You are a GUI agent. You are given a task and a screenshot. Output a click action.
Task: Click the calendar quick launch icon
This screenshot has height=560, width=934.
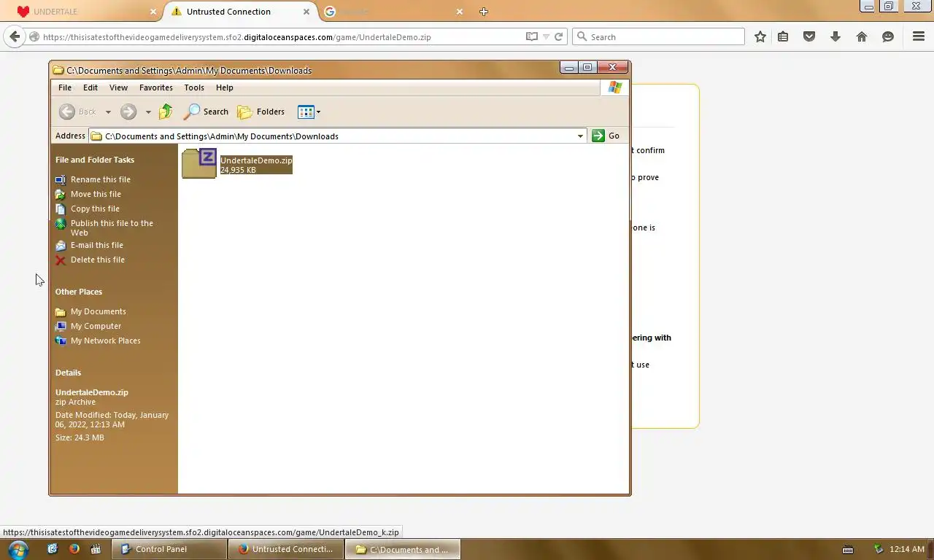(95, 549)
